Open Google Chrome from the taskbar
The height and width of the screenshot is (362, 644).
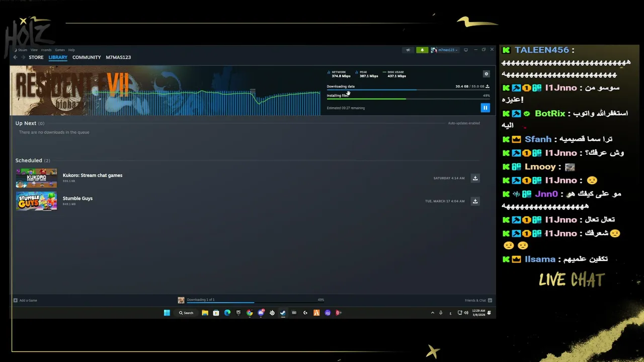(x=250, y=313)
